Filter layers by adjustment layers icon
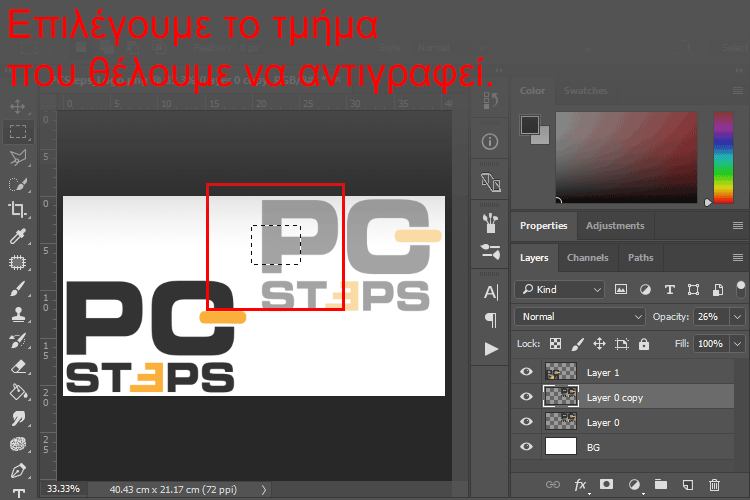Screen dimensions: 750x500 645,289
